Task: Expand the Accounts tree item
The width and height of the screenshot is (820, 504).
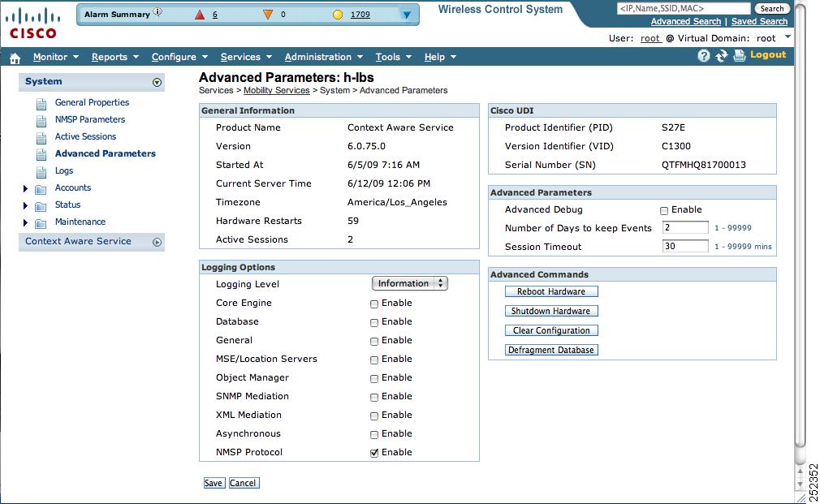Action: click(25, 187)
